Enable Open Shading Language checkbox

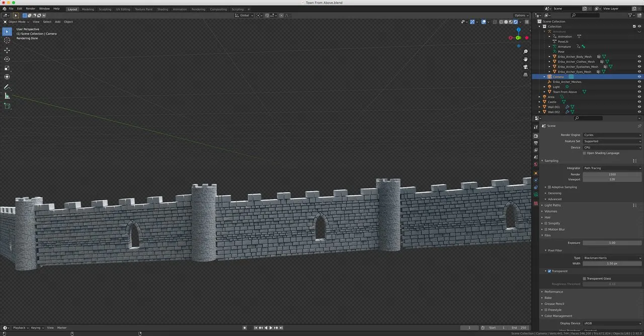point(584,153)
